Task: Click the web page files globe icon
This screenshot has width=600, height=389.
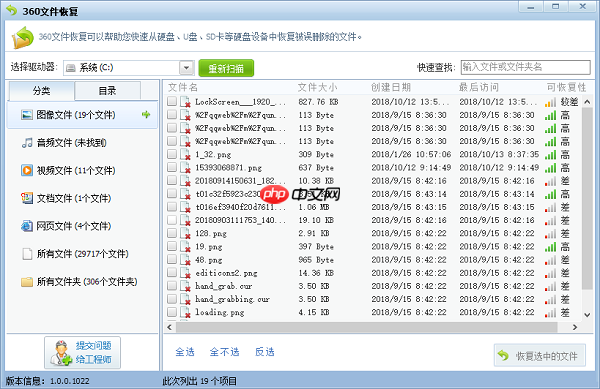Action: point(27,226)
